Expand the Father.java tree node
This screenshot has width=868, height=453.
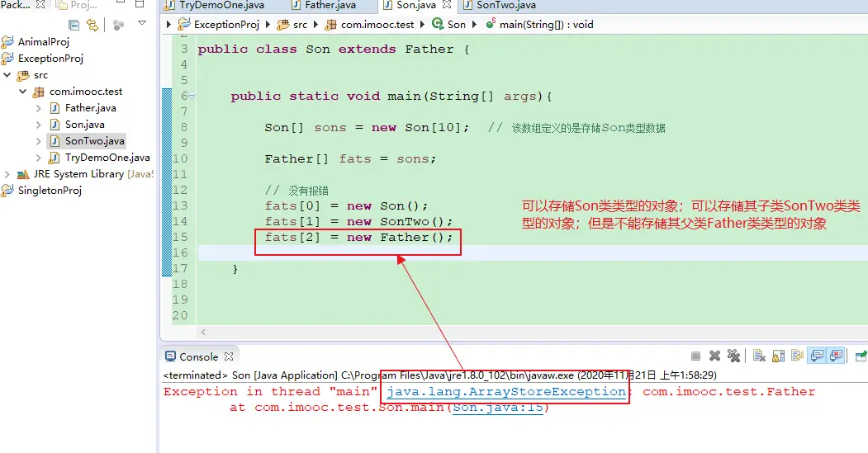[x=38, y=108]
